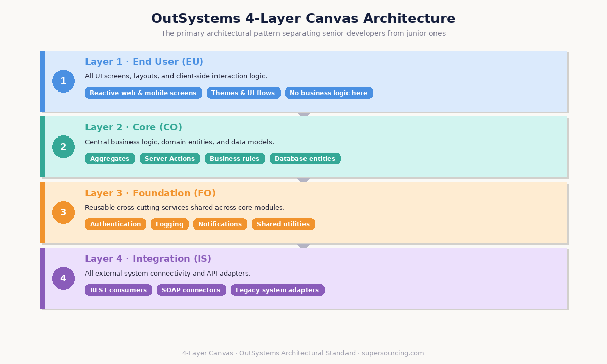Click the Legacy system adapters tag

click(x=277, y=290)
